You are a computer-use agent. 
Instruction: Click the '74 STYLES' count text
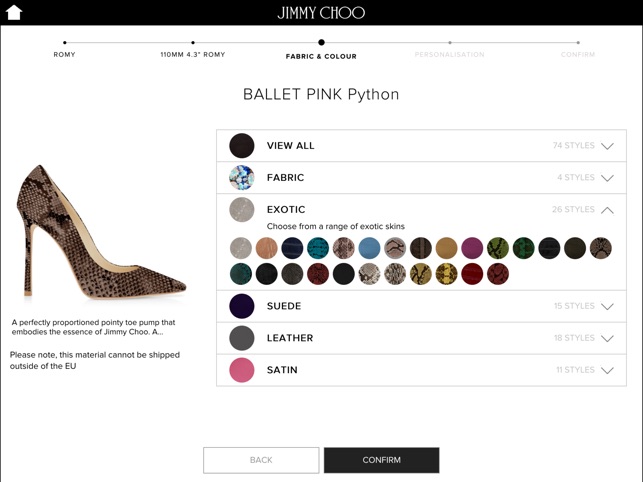click(574, 146)
